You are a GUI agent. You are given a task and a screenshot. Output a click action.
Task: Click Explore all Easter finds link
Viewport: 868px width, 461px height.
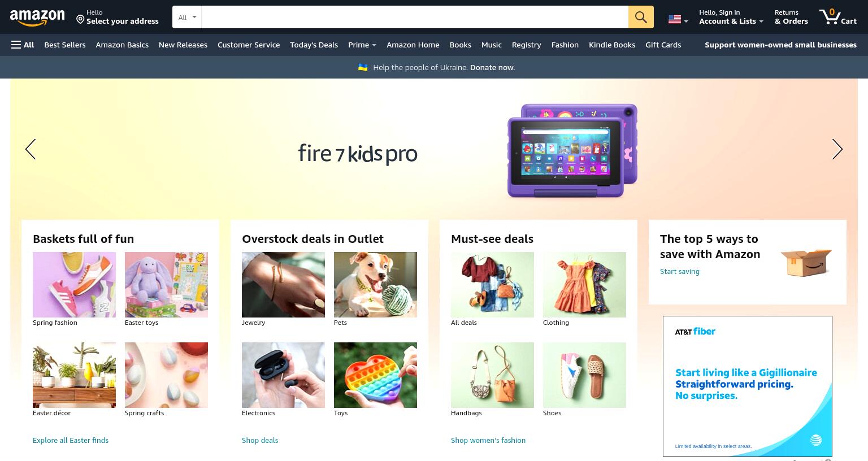pyautogui.click(x=71, y=440)
